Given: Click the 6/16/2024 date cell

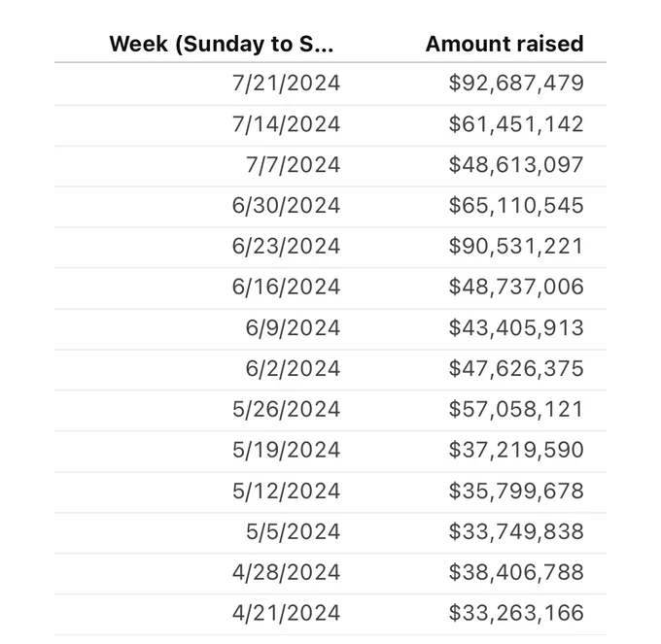Looking at the screenshot, I should pos(286,287).
